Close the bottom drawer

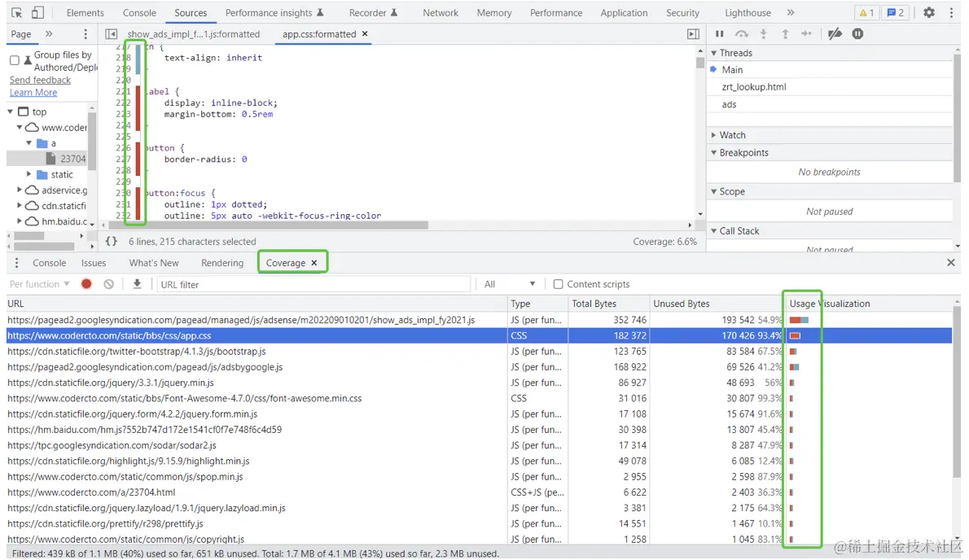click(x=951, y=263)
